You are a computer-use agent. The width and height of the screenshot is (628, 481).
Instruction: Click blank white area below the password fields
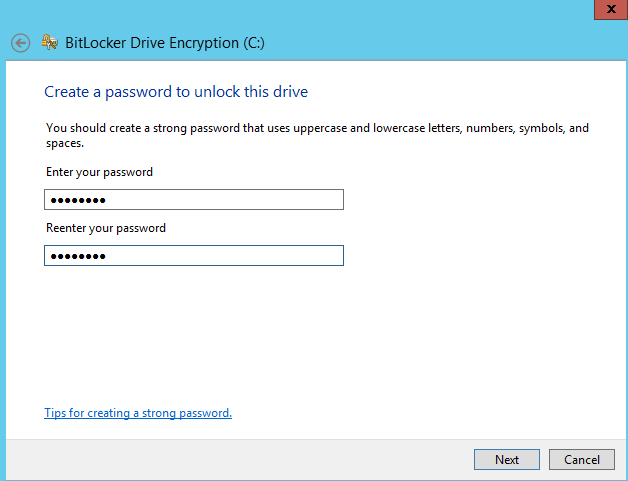coord(300,330)
